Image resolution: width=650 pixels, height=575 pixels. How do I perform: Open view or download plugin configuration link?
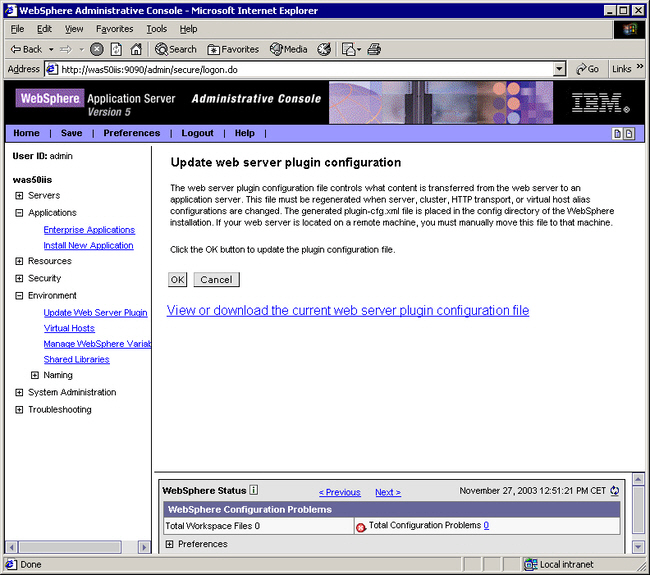[x=348, y=311]
